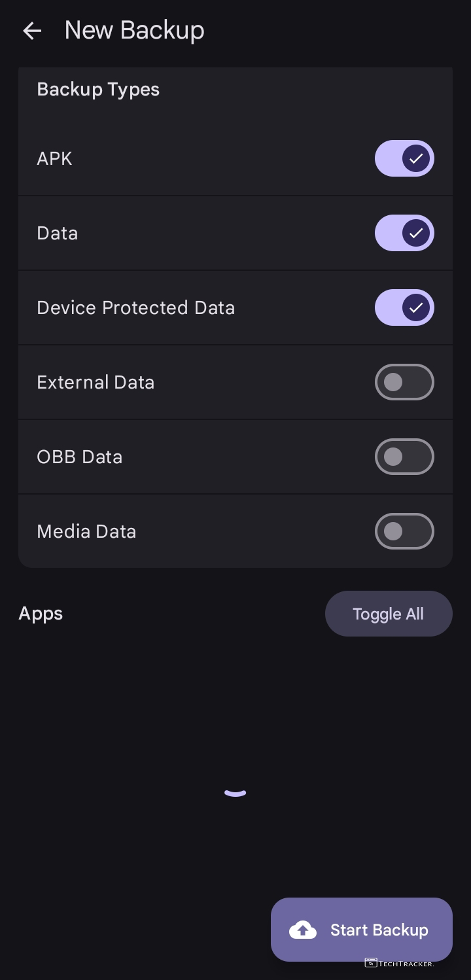Click the External Data label text
The width and height of the screenshot is (471, 980).
coord(96,383)
